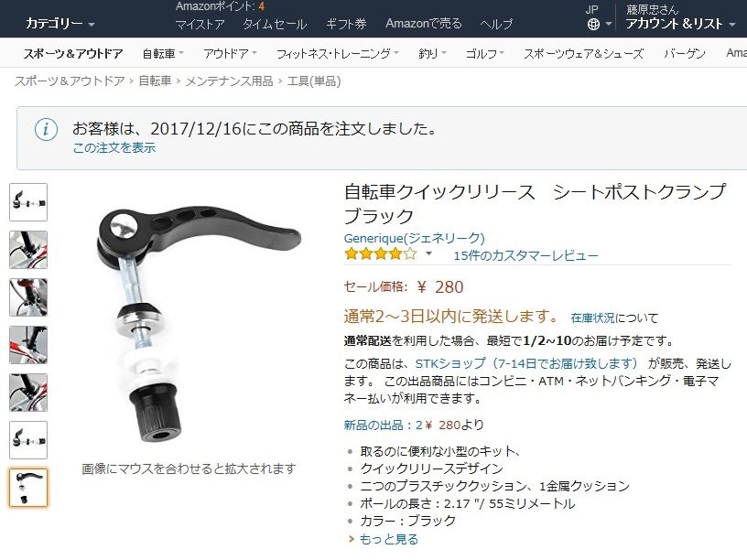Open the star rating breakdown dropdown arrow
The width and height of the screenshot is (747, 560).
pyautogui.click(x=428, y=253)
